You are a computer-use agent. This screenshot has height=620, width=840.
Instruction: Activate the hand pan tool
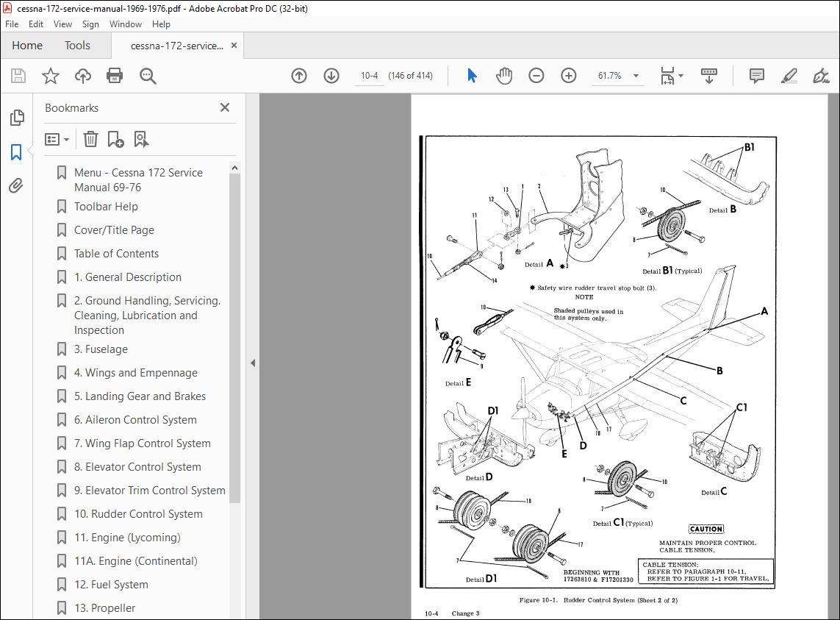click(503, 76)
